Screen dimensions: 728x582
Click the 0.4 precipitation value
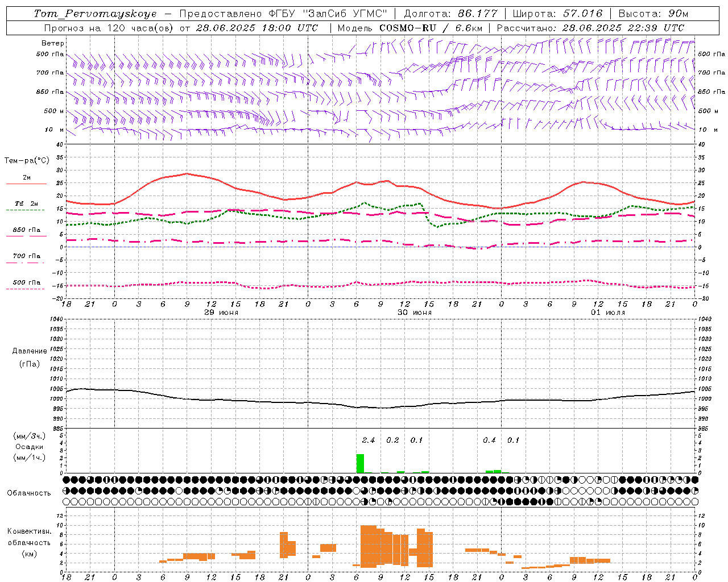tap(489, 440)
